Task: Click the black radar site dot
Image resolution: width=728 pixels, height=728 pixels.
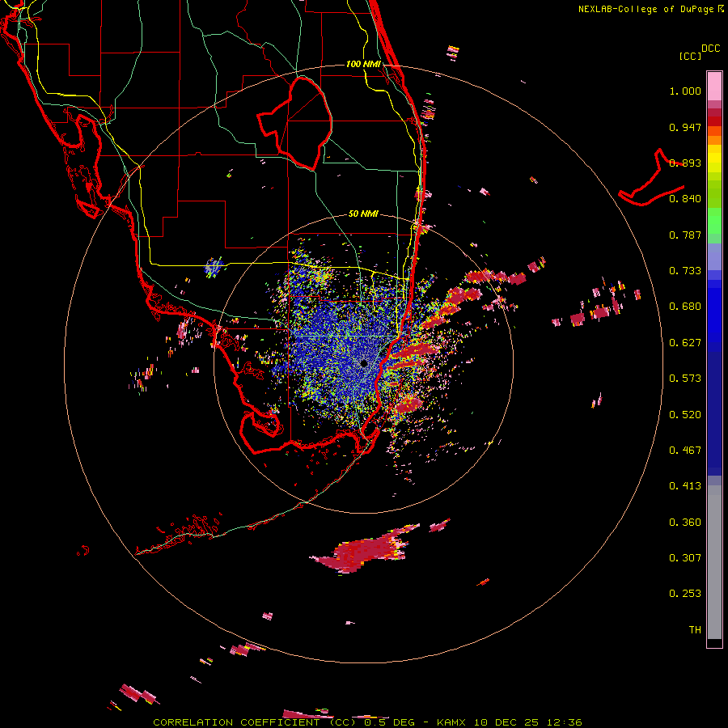Action: (364, 363)
